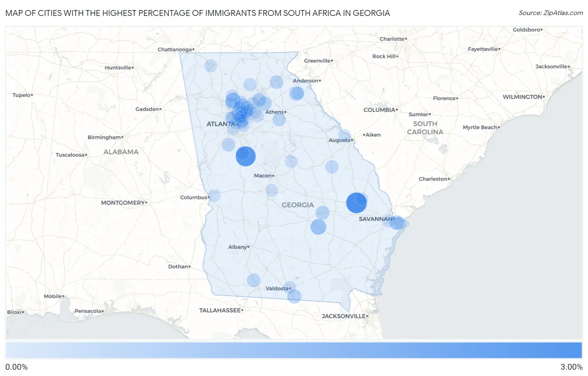Click the map title heading
The width and height of the screenshot is (588, 376).
(198, 13)
